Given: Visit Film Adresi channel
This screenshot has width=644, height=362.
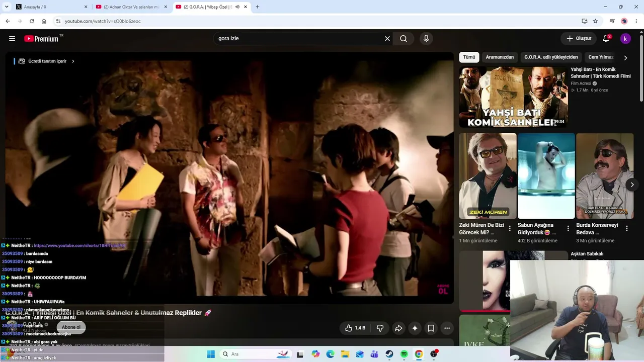Looking at the screenshot, I should tap(581, 83).
